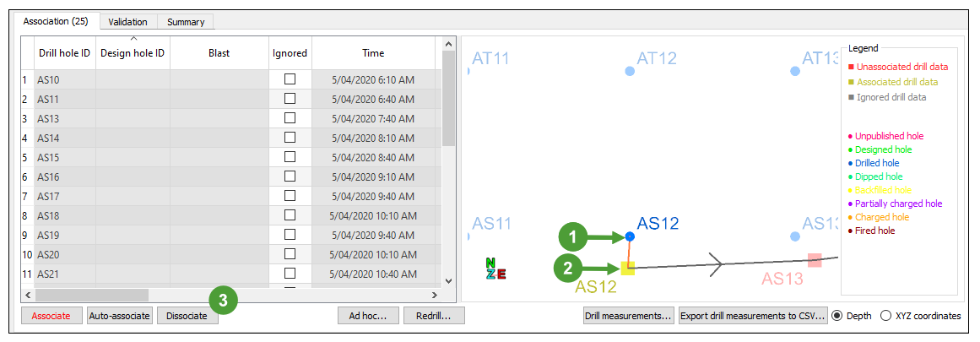Image resolution: width=980 pixels, height=342 pixels.
Task: Select the yellow AS12 drill data square
Action: [627, 269]
